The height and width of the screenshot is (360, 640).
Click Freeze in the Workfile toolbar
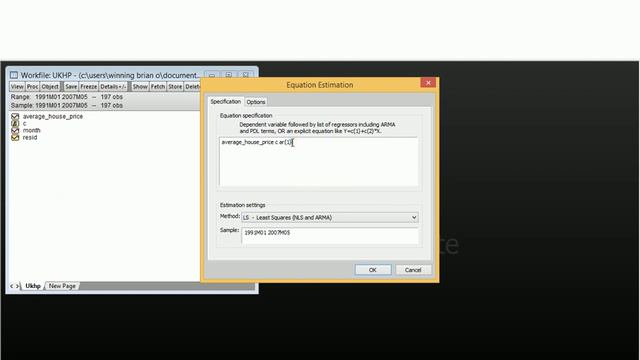pos(89,87)
